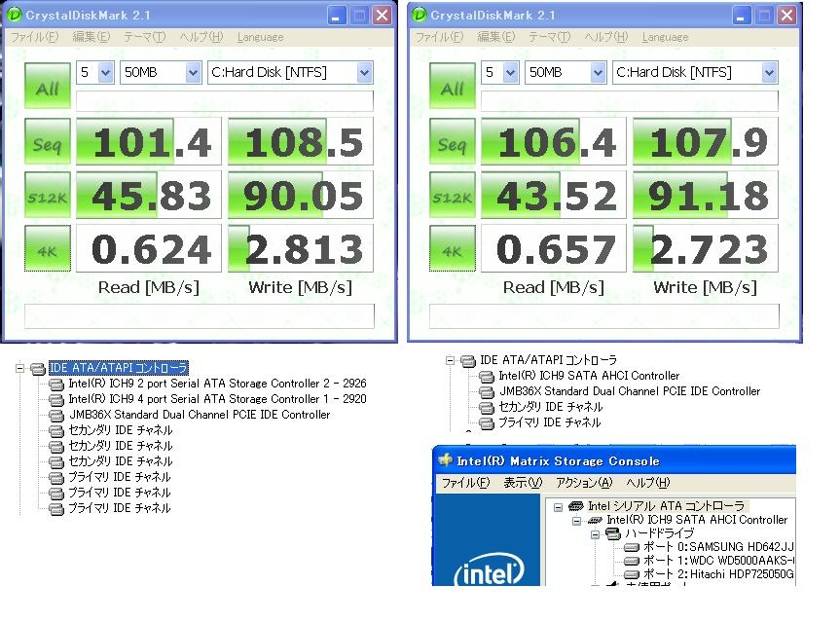Click controller category icon in right device tree
The width and height of the screenshot is (840, 623).
pos(467,361)
